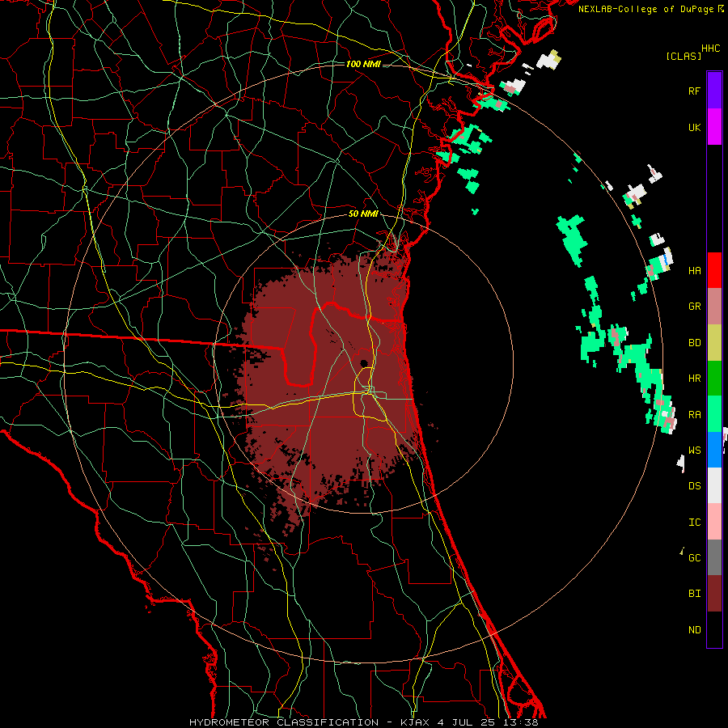Viewport: 728px width, 728px height.
Task: Click the RF purple legend swatch
Action: pyautogui.click(x=714, y=91)
